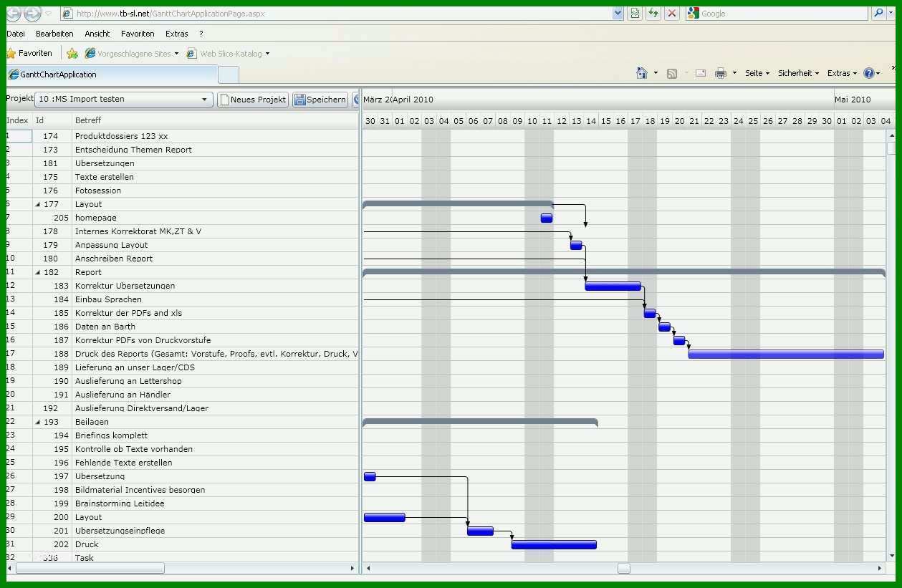Click the add to favorites bar icon
This screenshot has width=902, height=588.
72,54
